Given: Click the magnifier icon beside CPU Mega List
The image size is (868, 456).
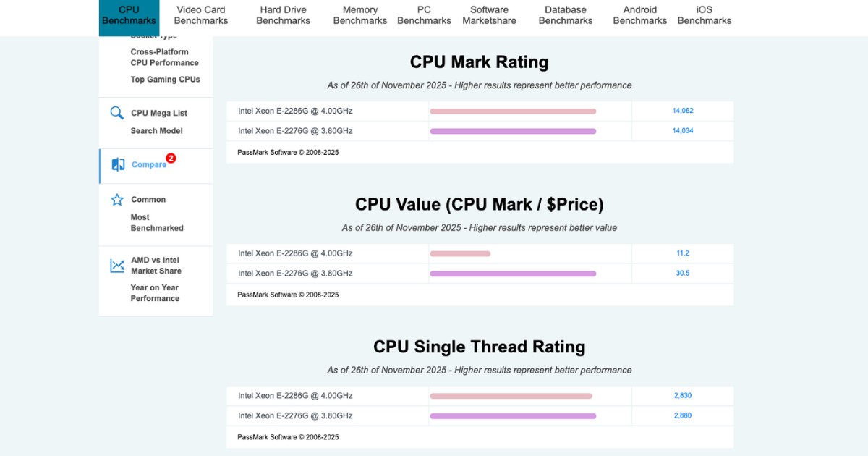Looking at the screenshot, I should [x=116, y=113].
